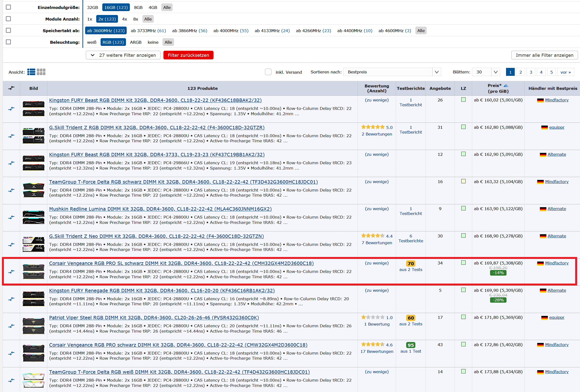Screen dimensions: 580x392
Task: Open G.Skill Trident Z RGB product image
Action: (x=33, y=136)
